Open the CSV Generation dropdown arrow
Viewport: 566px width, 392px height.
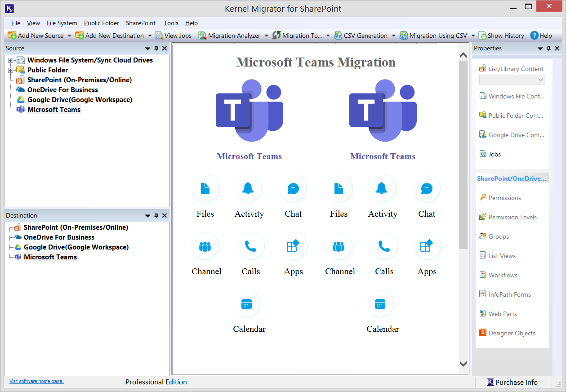393,36
